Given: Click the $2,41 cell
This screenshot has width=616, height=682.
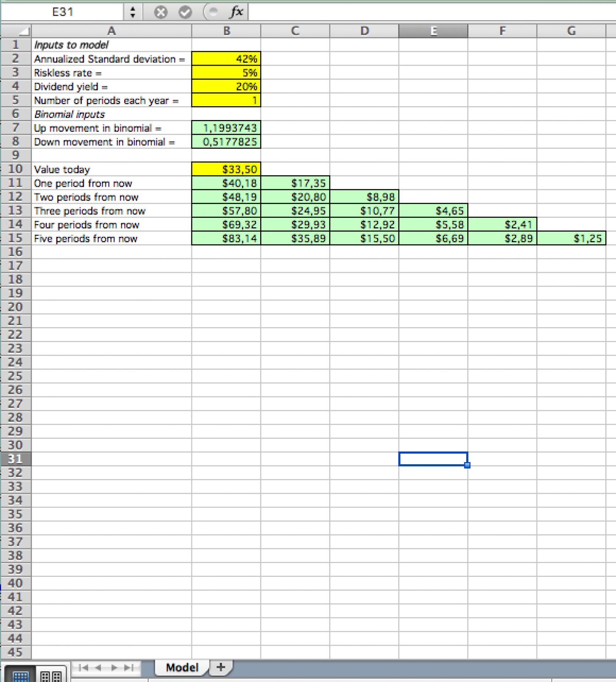Looking at the screenshot, I should pyautogui.click(x=502, y=224).
